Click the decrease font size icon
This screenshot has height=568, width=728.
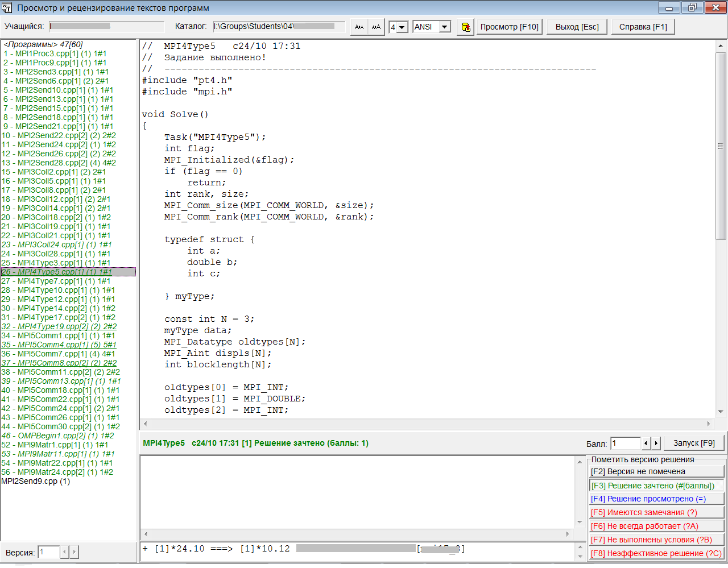click(x=359, y=27)
